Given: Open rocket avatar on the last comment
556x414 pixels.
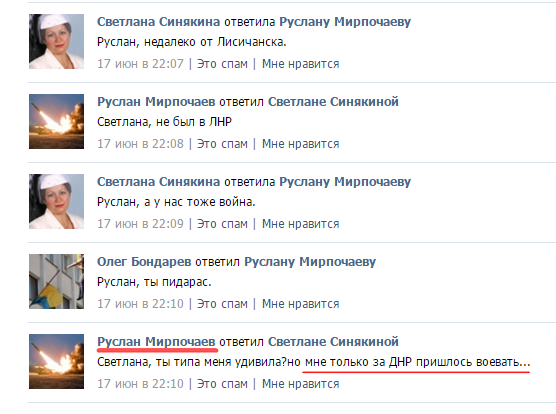Looking at the screenshot, I should 56,361.
